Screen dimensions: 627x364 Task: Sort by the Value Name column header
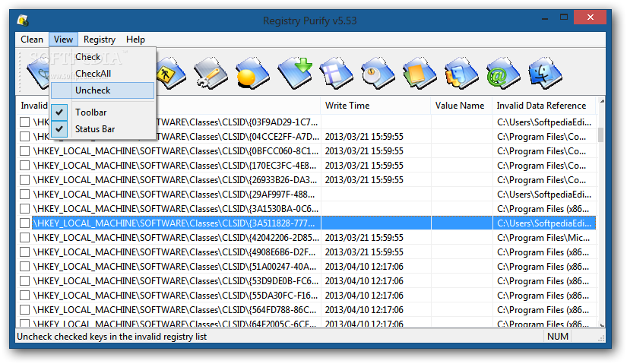461,106
